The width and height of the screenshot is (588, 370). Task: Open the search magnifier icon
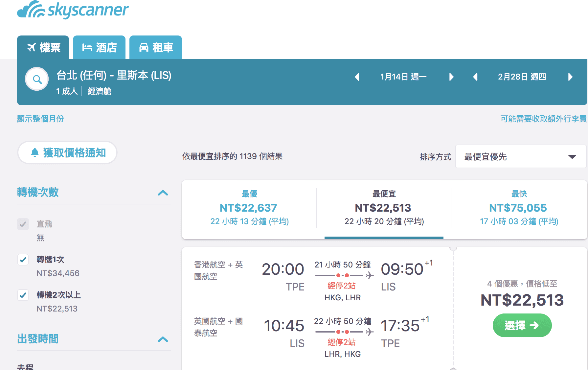(x=37, y=79)
